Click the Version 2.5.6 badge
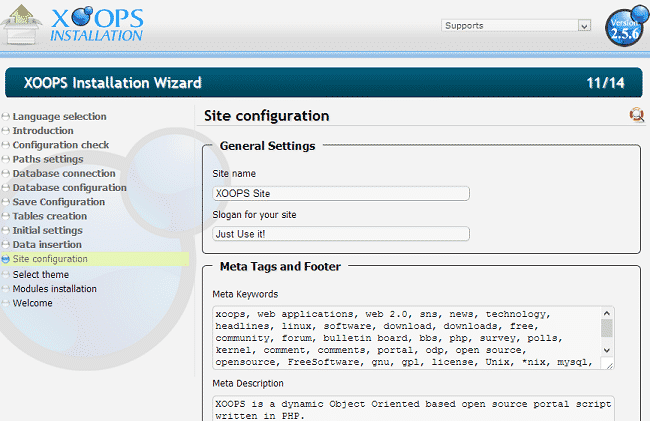This screenshot has width=650, height=421. (625, 27)
